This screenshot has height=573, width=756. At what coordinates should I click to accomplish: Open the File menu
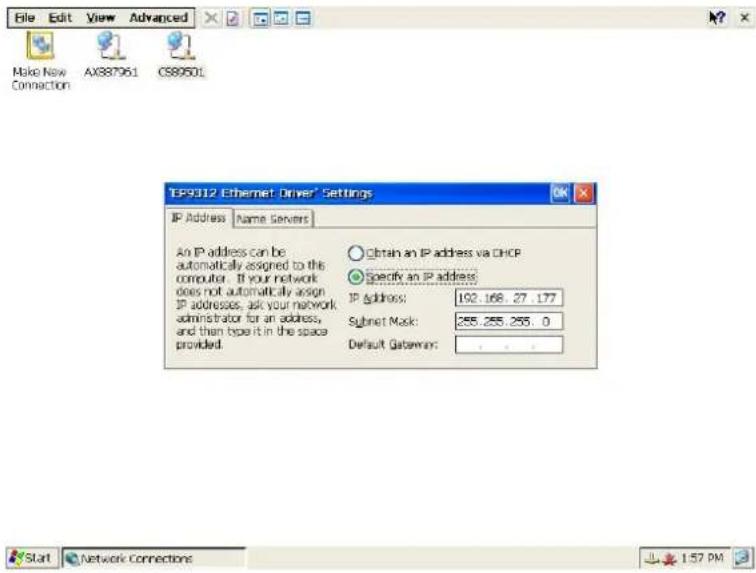pos(25,18)
